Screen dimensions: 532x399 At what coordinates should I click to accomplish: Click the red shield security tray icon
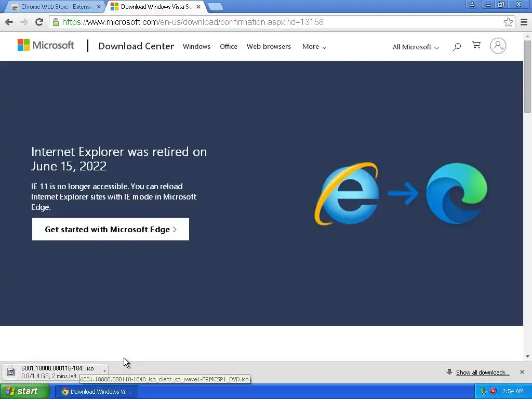[x=493, y=391]
